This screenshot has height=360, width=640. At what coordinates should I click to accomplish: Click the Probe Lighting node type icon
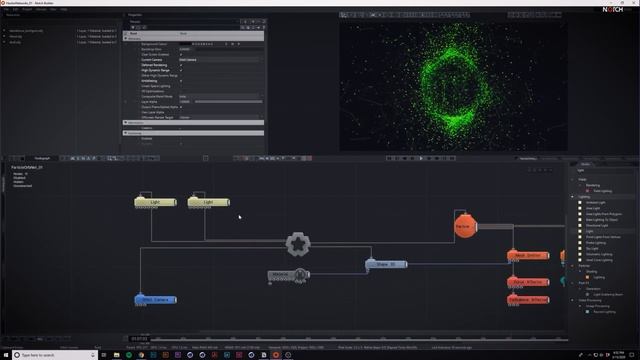[x=580, y=242]
